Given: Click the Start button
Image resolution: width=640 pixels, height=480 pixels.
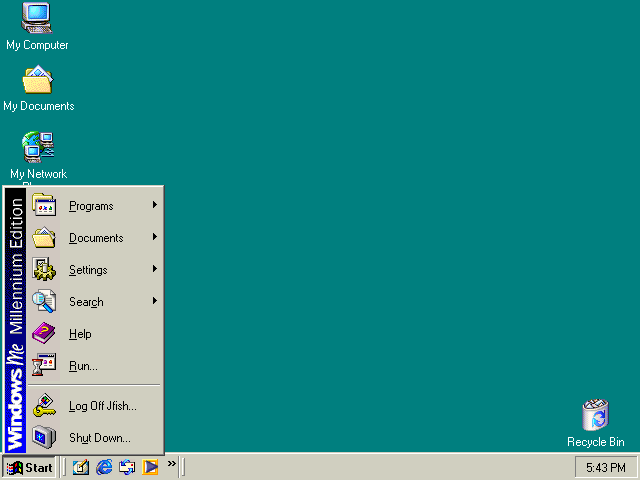Looking at the screenshot, I should pos(29,467).
